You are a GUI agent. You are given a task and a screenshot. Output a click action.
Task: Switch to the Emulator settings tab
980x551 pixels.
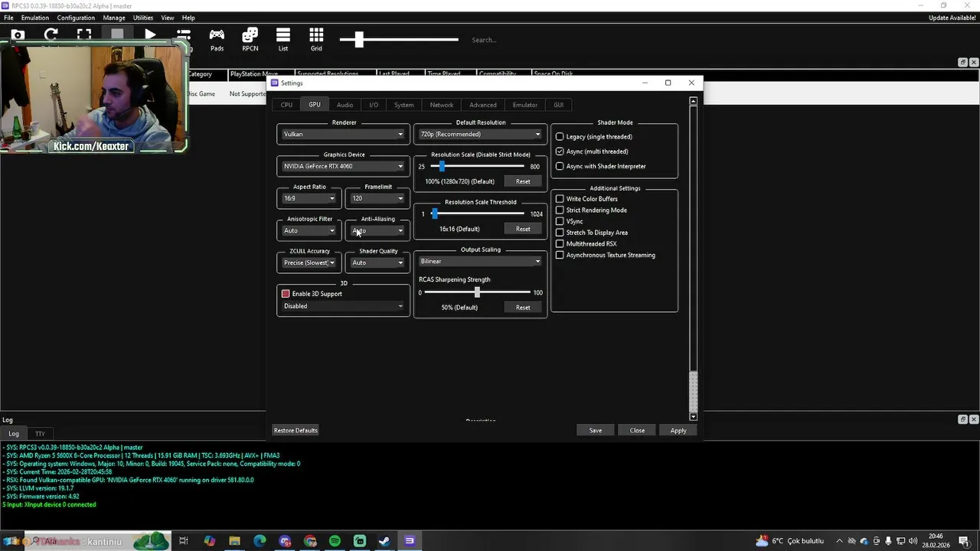(525, 105)
